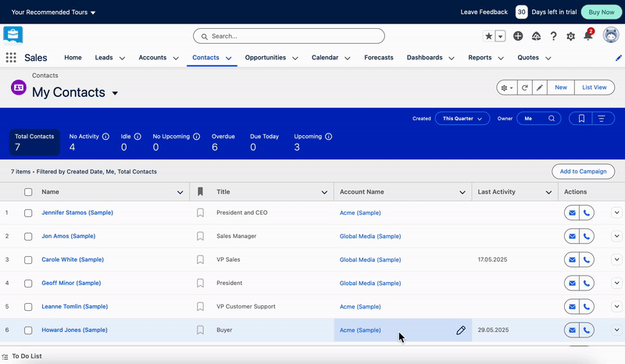The width and height of the screenshot is (625, 364).
Task: Show info for No Upcoming metric
Action: coord(197,137)
